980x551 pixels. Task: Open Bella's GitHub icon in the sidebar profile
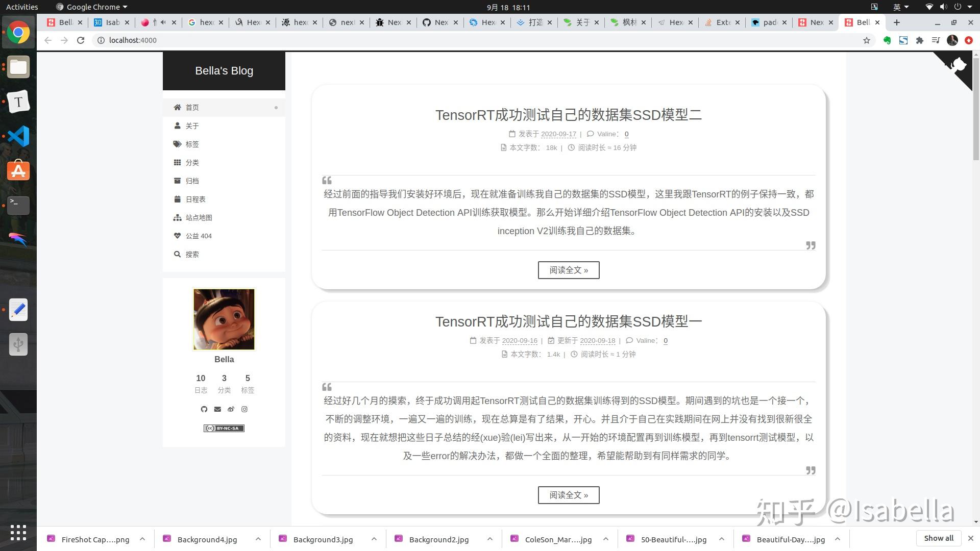click(204, 409)
